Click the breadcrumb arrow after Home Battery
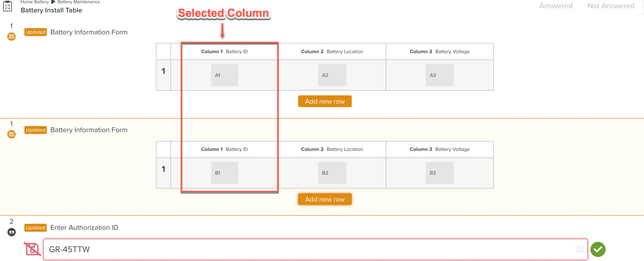This screenshot has height=261, width=644. (x=53, y=2)
